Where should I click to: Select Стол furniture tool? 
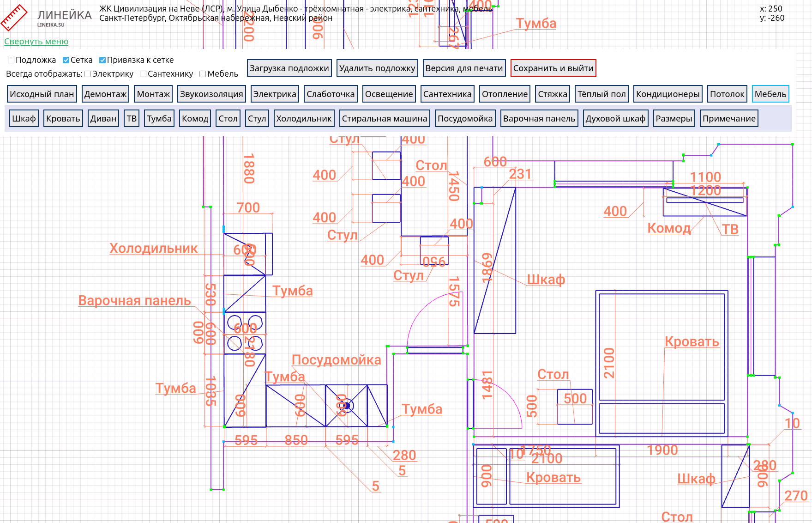[228, 118]
